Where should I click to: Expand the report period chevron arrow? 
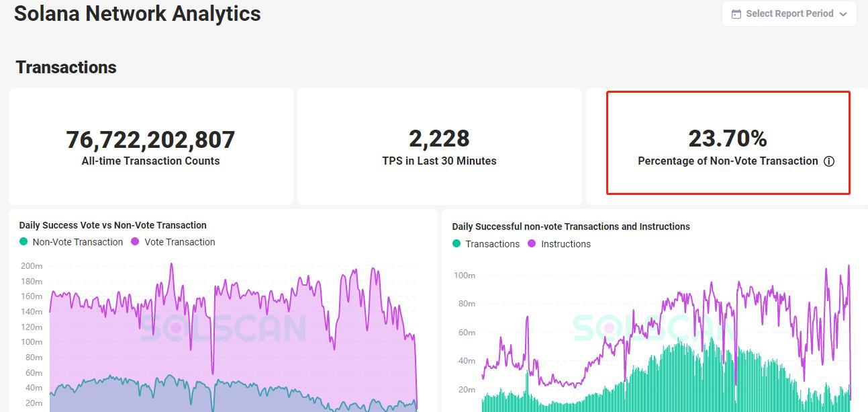843,14
